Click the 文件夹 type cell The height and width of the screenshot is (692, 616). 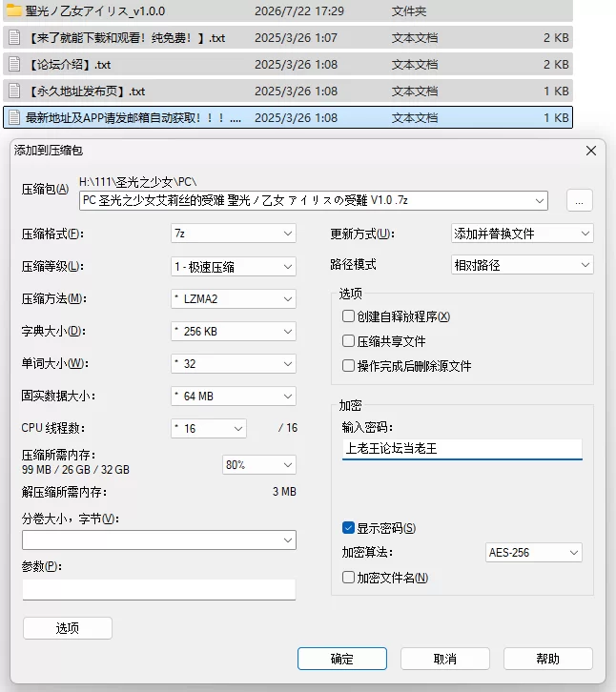[409, 11]
